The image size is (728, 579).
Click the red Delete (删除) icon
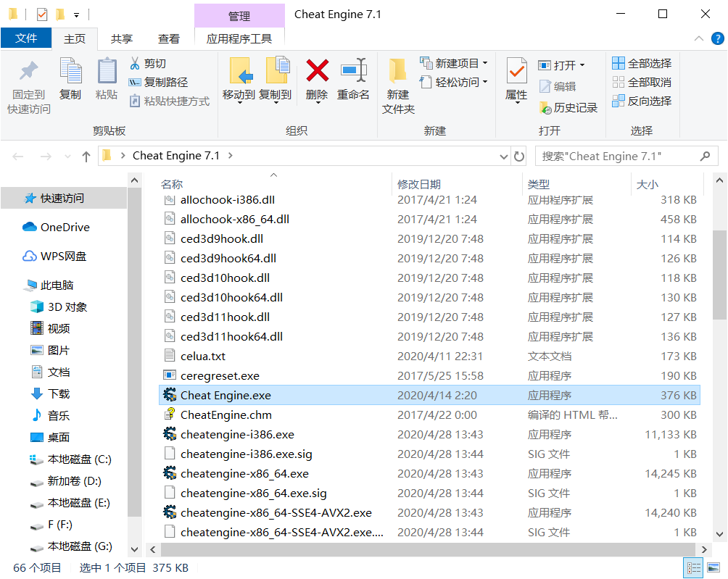[317, 70]
